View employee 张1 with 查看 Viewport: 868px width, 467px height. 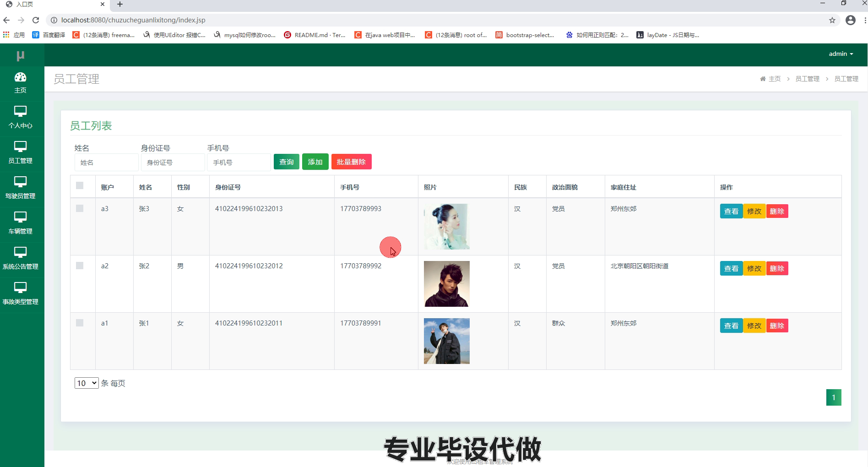click(x=731, y=326)
